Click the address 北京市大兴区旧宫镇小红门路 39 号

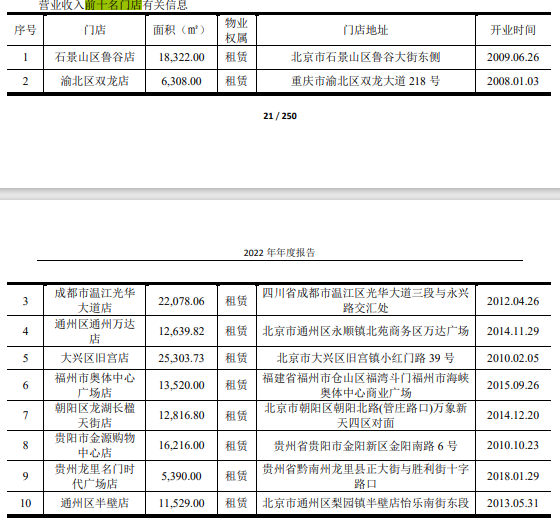coord(366,358)
